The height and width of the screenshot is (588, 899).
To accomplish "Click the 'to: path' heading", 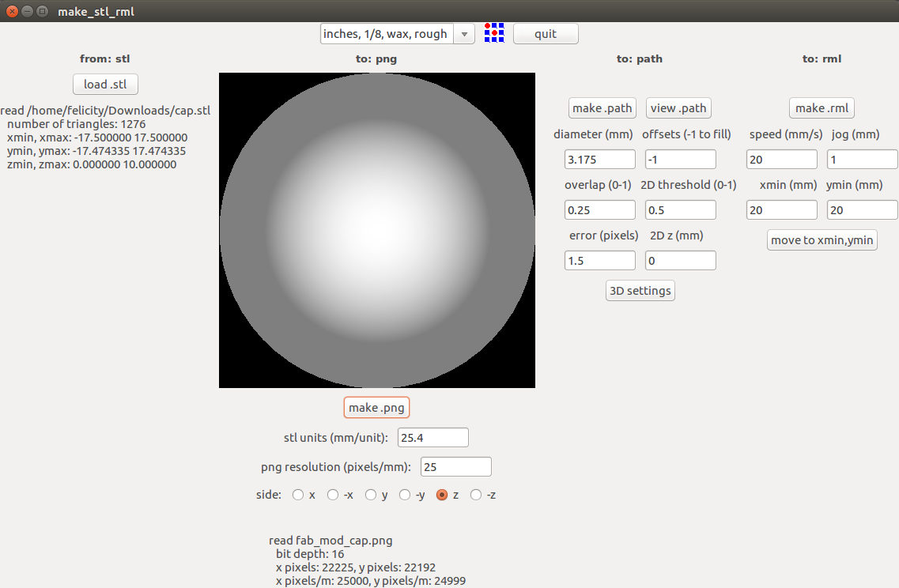I will click(x=640, y=58).
